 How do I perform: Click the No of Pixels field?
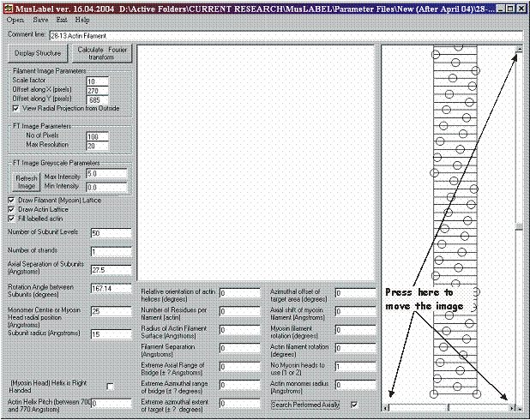[x=98, y=136]
